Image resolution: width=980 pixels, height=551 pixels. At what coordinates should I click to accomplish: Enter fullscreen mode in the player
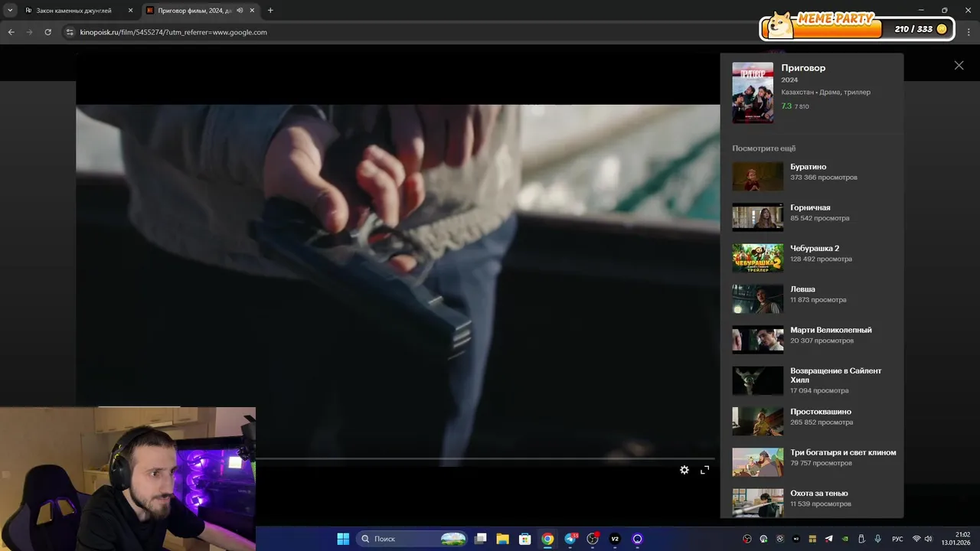705,470
